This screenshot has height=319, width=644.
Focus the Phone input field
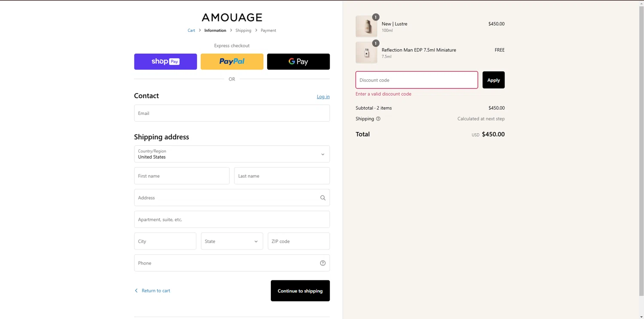click(x=232, y=263)
